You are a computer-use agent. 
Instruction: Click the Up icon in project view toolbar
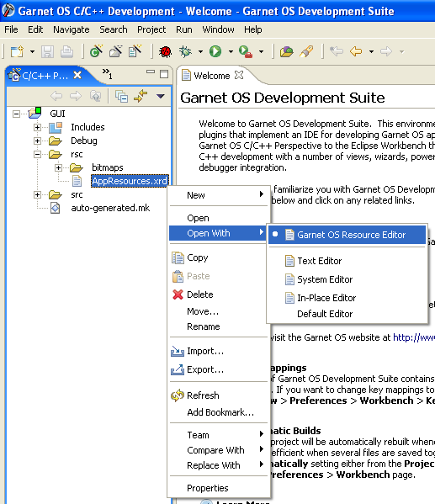click(96, 96)
